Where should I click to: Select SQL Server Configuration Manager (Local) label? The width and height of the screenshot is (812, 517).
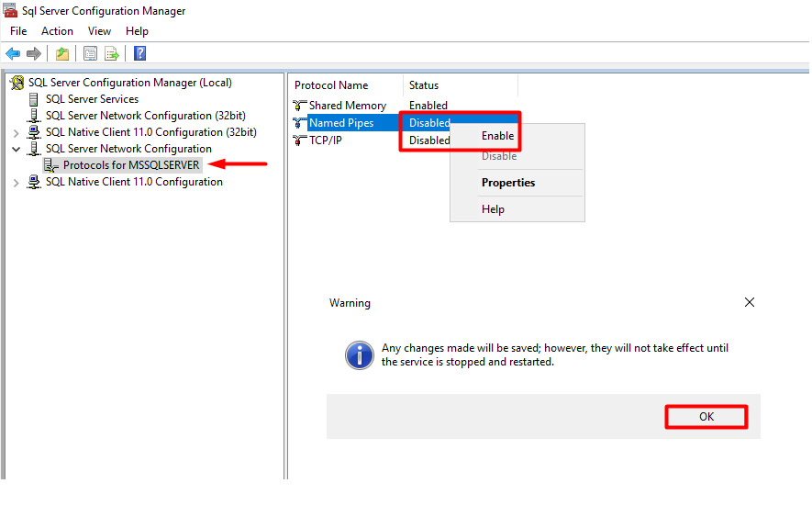[x=130, y=83]
